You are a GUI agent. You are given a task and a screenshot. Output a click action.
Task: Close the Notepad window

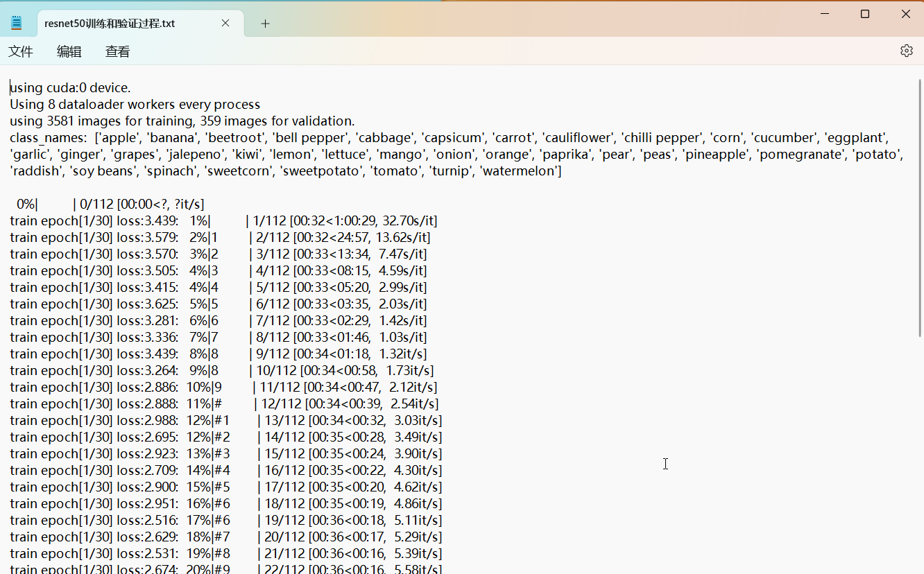[x=905, y=14]
